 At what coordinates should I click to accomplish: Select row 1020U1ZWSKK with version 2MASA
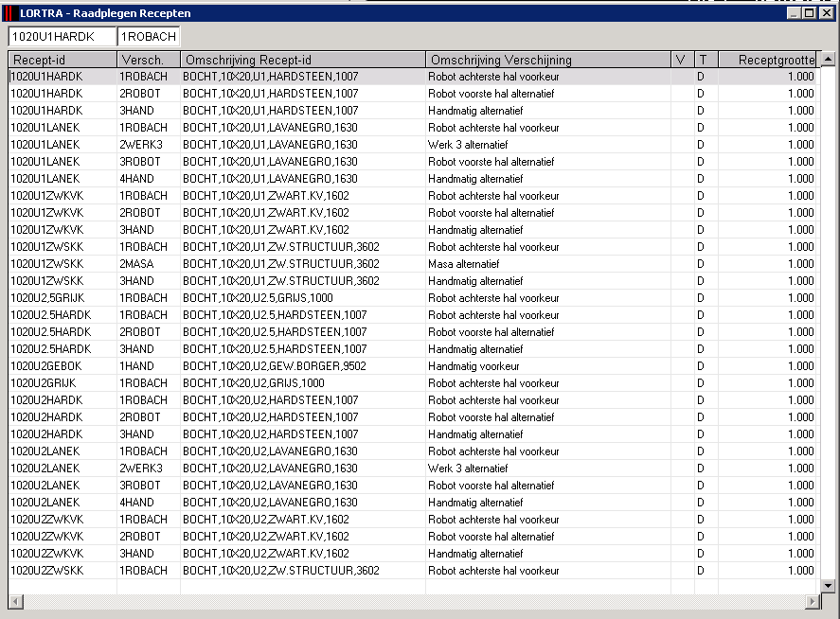pyautogui.click(x=415, y=264)
